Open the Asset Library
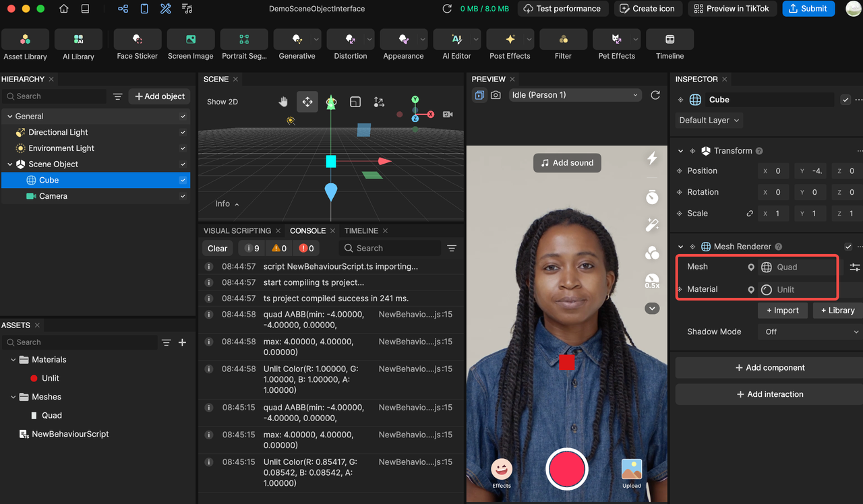The image size is (863, 504). coord(25,45)
